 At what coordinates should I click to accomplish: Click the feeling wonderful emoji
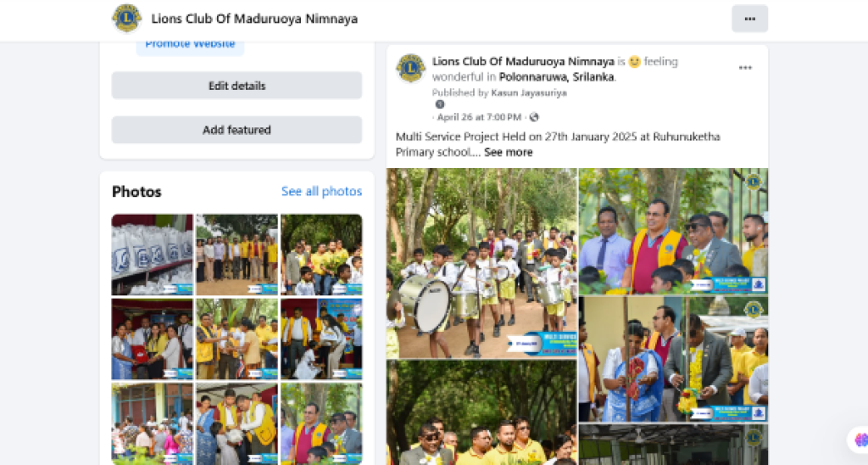[x=634, y=62]
